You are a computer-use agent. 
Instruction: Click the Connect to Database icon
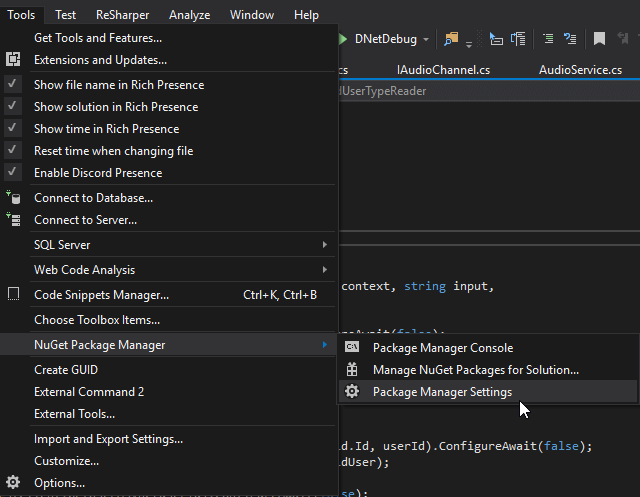(13, 198)
